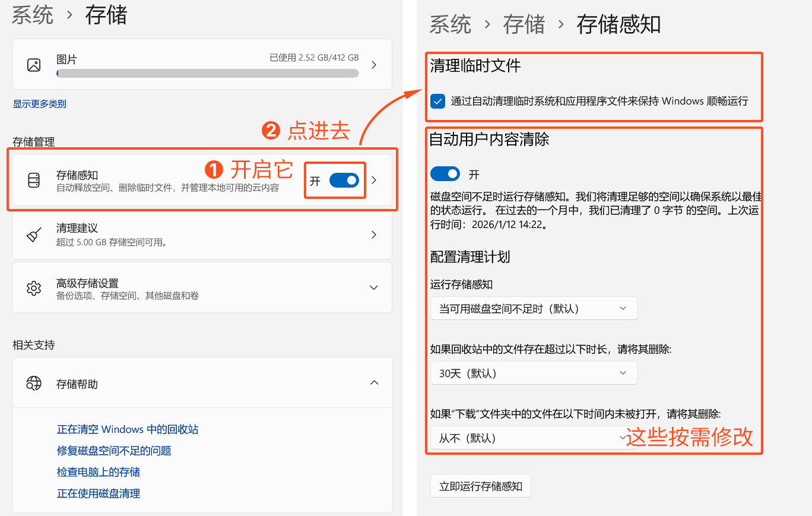
Task: Open the 图片 category detail arrow
Action: pyautogui.click(x=374, y=64)
